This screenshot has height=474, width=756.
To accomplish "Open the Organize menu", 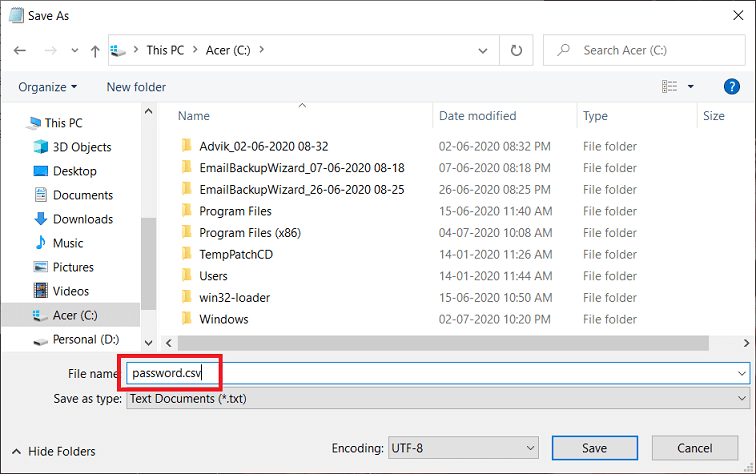I will click(47, 87).
